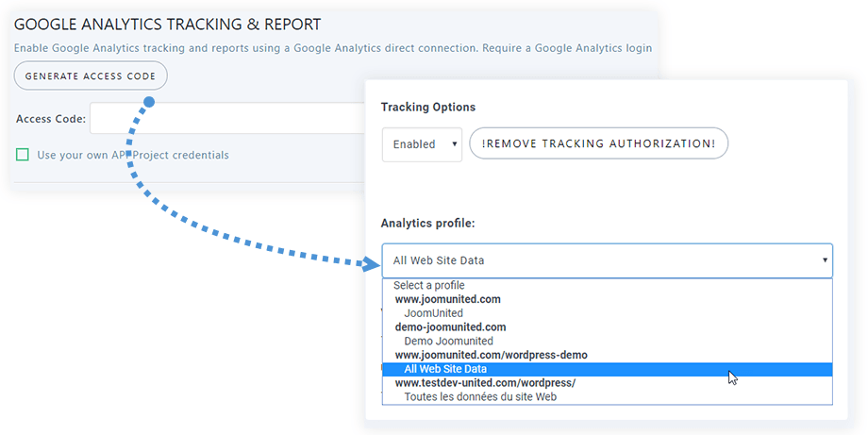
Task: Click the Google Analytics Tracking & Report heading
Action: pos(167,25)
